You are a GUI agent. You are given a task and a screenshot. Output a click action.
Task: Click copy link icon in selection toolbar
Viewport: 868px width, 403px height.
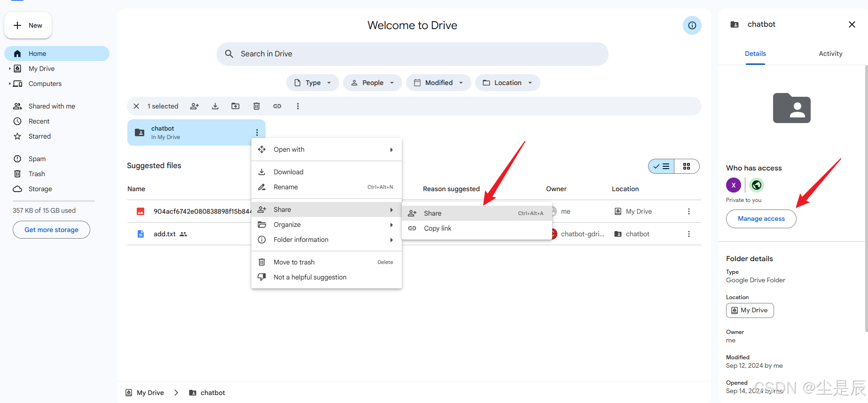(x=277, y=106)
